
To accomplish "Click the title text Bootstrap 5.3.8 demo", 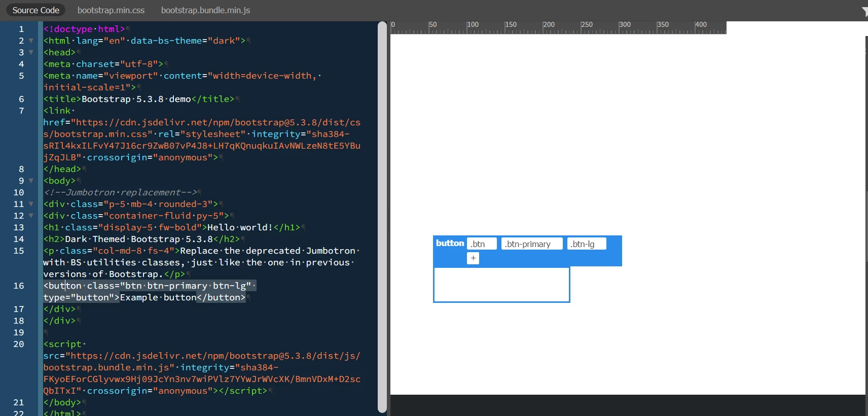I will (x=136, y=99).
